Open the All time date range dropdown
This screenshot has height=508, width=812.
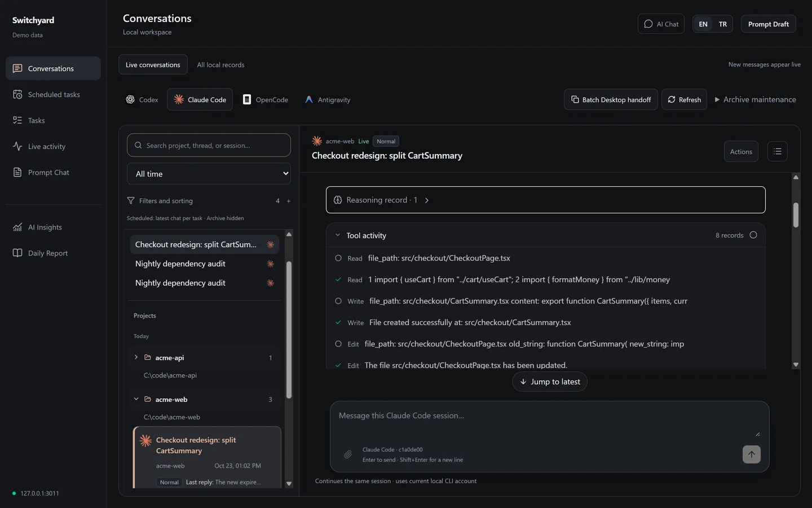(209, 174)
